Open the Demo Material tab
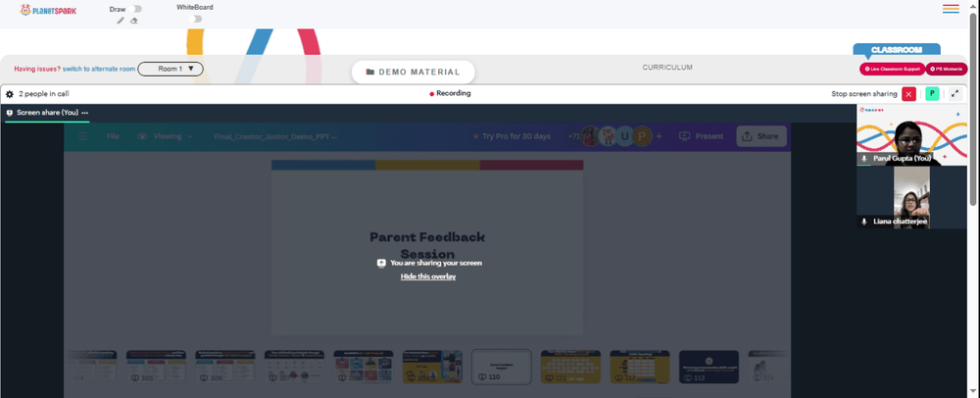Image resolution: width=980 pixels, height=398 pixels. pyautogui.click(x=414, y=72)
